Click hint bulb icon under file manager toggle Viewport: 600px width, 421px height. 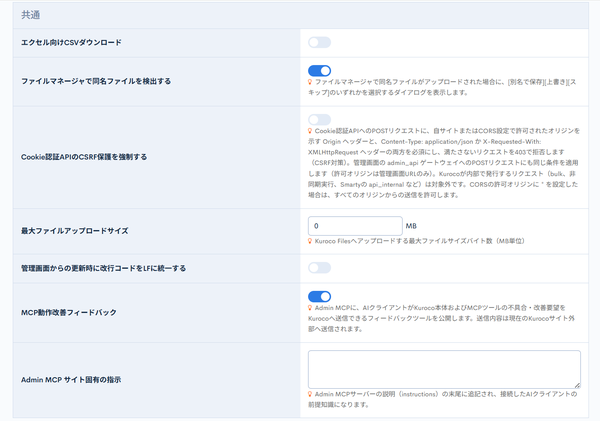[310, 82]
